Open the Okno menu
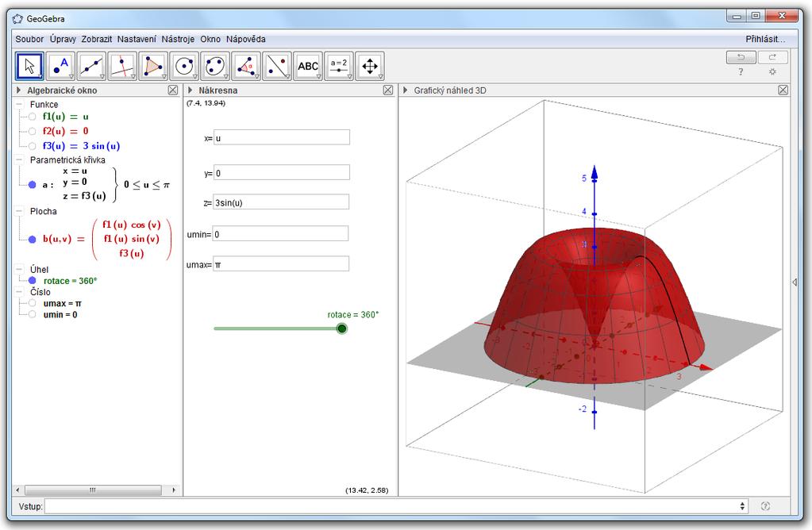The width and height of the screenshot is (812, 530). (210, 39)
